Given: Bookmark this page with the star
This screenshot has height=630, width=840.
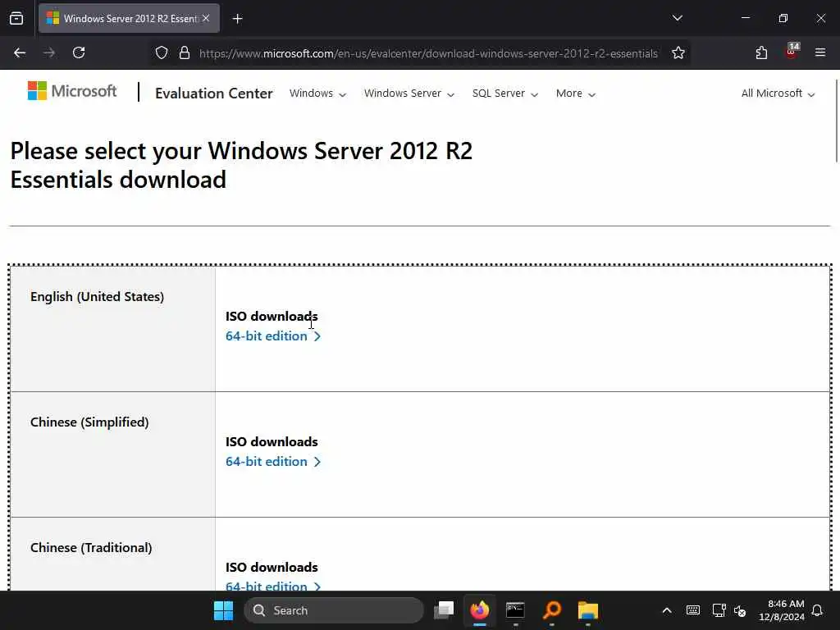Looking at the screenshot, I should point(678,52).
